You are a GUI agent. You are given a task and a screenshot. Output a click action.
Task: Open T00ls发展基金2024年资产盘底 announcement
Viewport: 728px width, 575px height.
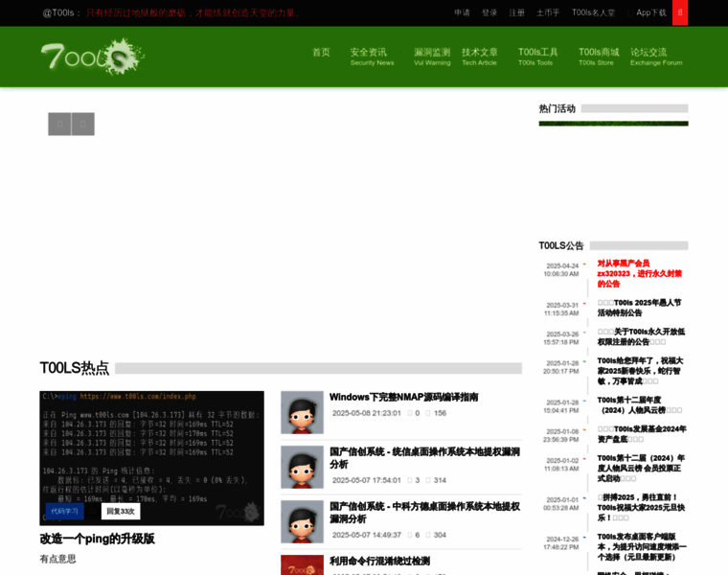[641, 434]
